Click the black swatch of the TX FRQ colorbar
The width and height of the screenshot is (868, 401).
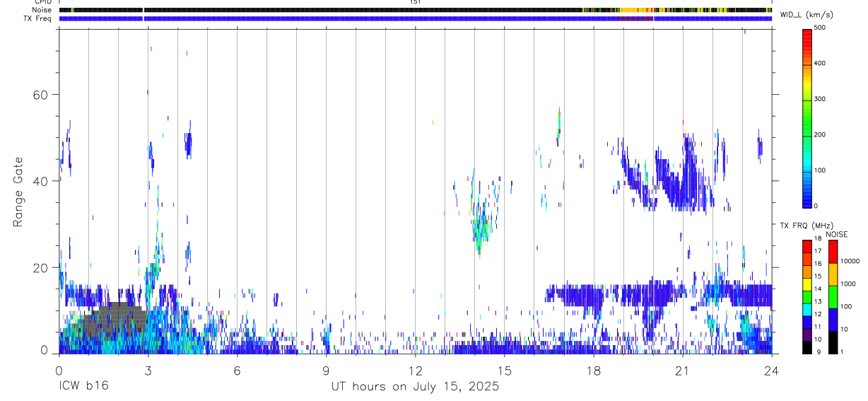pyautogui.click(x=807, y=347)
